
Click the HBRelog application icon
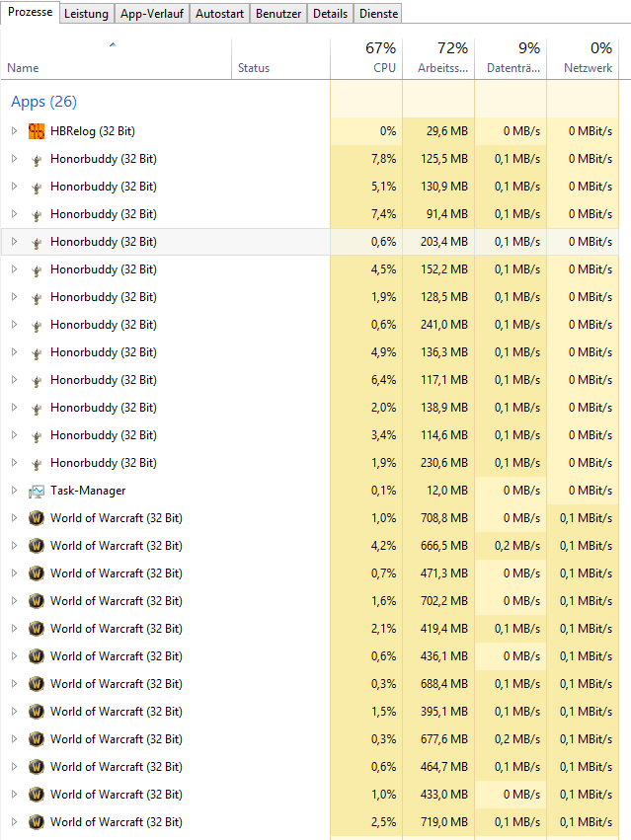37,131
